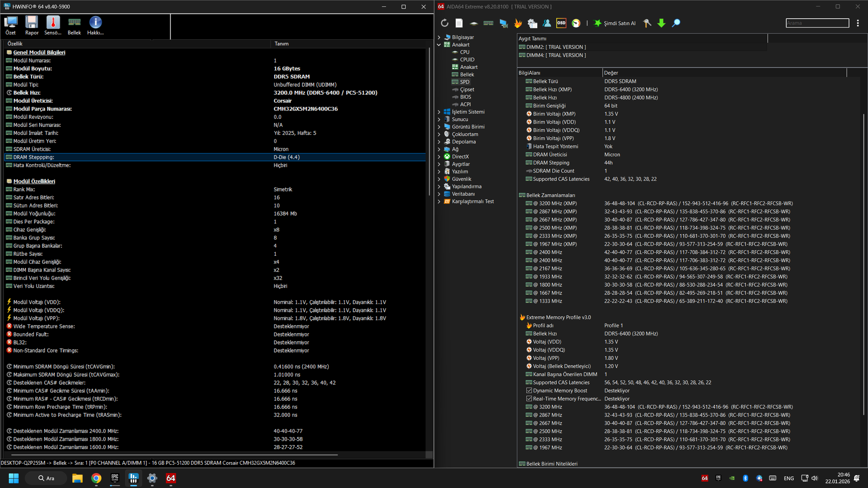The image size is (868, 488).
Task: Click the keys icon in AIDA64 toolbar
Action: (647, 23)
